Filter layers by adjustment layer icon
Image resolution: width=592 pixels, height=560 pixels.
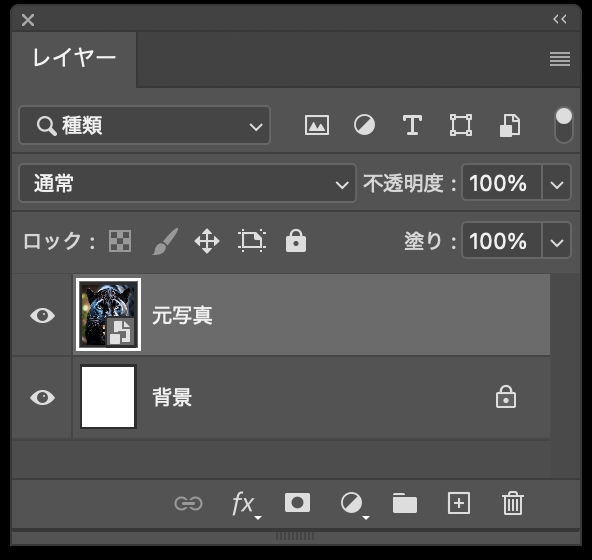point(364,125)
